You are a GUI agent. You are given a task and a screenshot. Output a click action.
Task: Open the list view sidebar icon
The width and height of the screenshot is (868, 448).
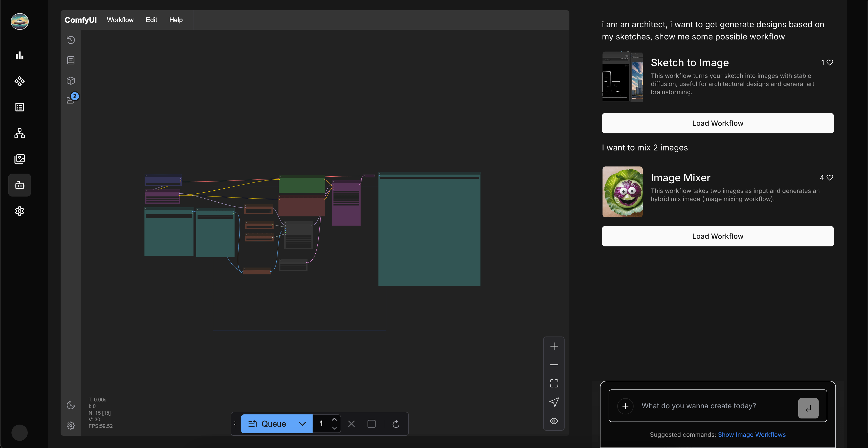(20, 107)
